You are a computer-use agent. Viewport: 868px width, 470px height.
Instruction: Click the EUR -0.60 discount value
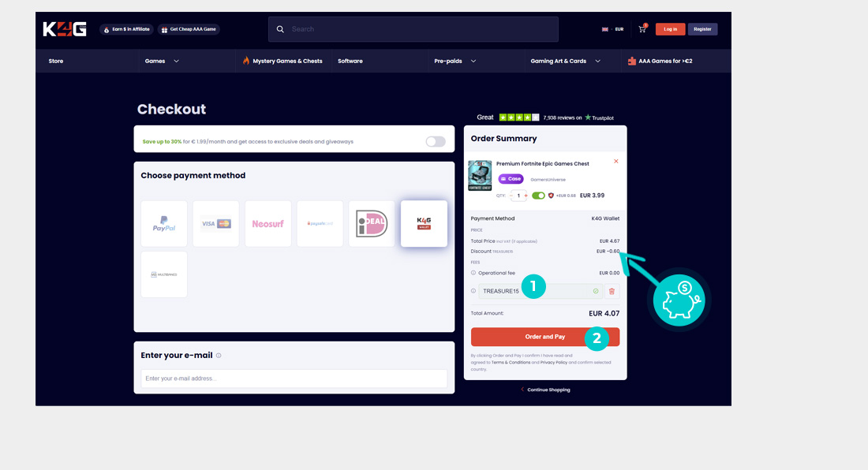pos(608,252)
